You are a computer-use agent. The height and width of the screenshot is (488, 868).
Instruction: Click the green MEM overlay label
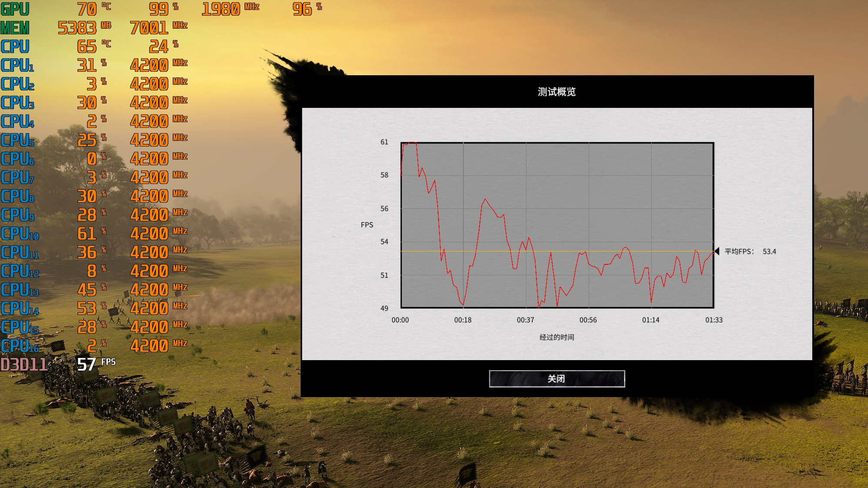pyautogui.click(x=15, y=28)
